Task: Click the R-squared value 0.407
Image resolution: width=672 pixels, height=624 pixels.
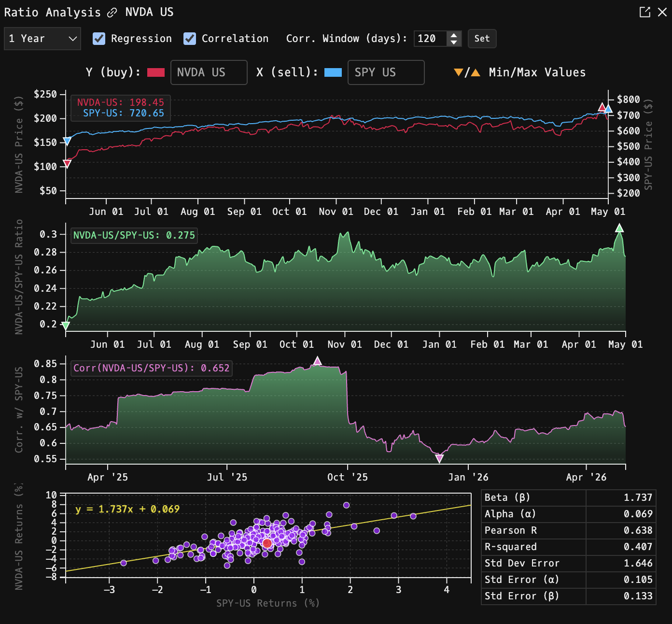Action: pos(638,547)
